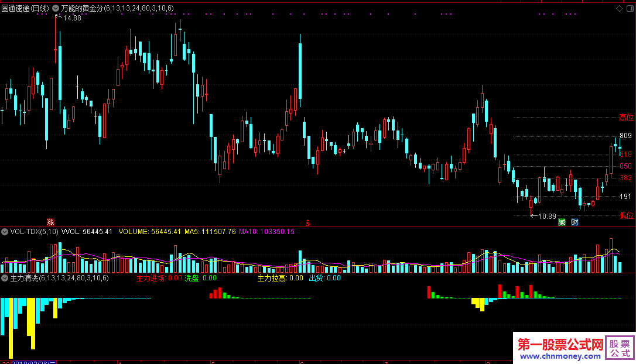Click the diamond icon at top right
Image resolution: width=636 pixels, height=364 pixels.
[x=620, y=8]
